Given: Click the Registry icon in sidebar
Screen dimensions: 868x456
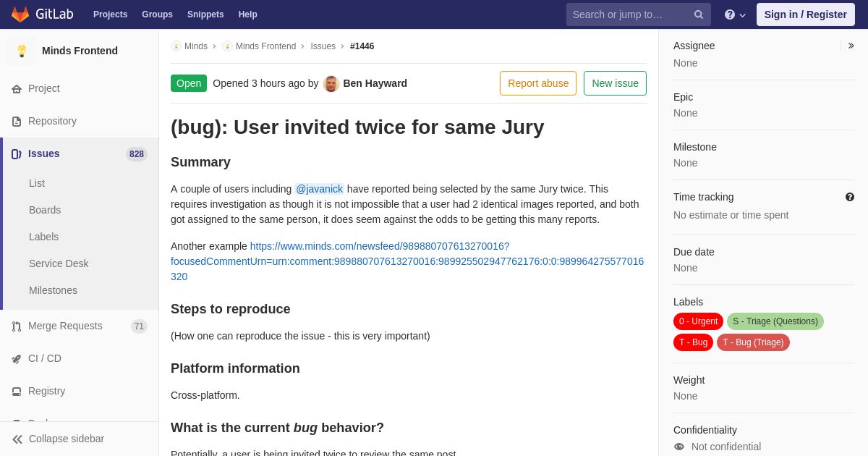Looking at the screenshot, I should pyautogui.click(x=17, y=392).
